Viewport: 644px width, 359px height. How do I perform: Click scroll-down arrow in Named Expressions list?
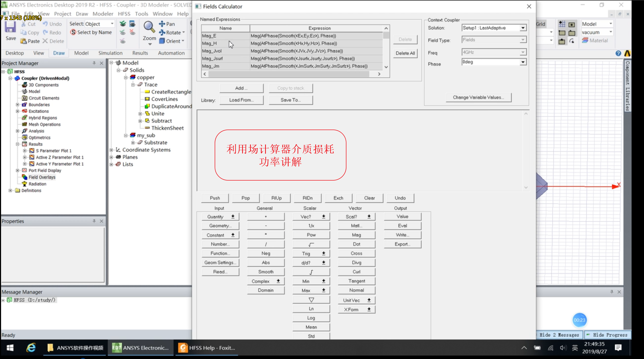[x=386, y=67]
